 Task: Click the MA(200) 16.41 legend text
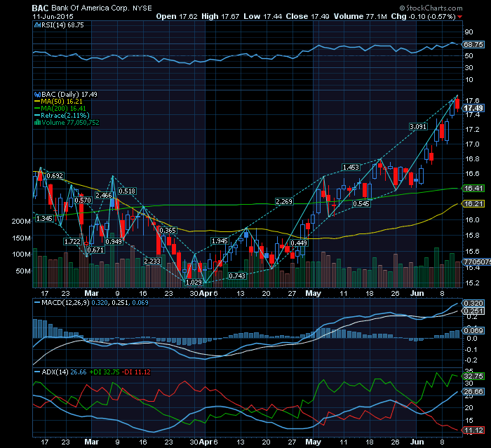pos(64,109)
